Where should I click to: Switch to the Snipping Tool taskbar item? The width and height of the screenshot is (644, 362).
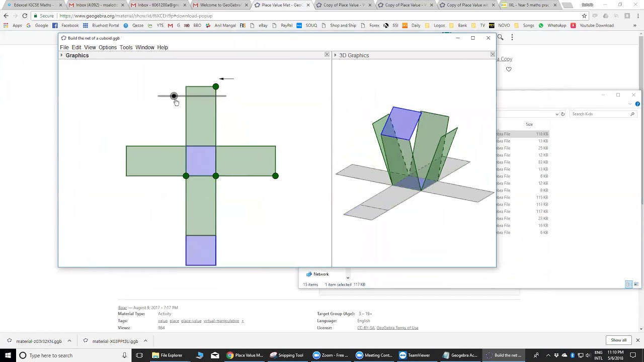(287, 355)
